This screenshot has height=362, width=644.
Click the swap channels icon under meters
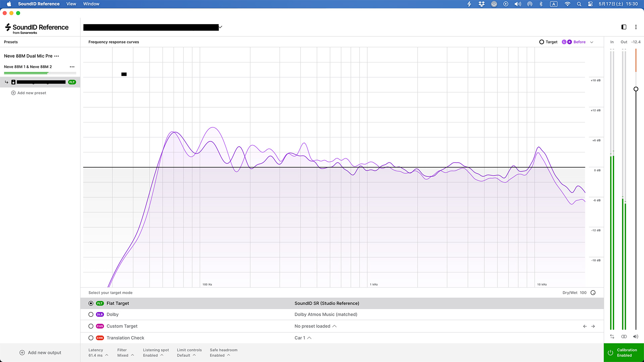click(x=612, y=337)
